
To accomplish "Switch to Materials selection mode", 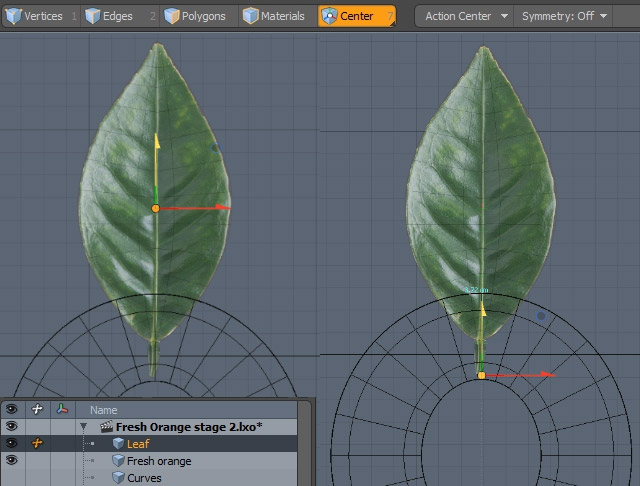I will pyautogui.click(x=278, y=16).
